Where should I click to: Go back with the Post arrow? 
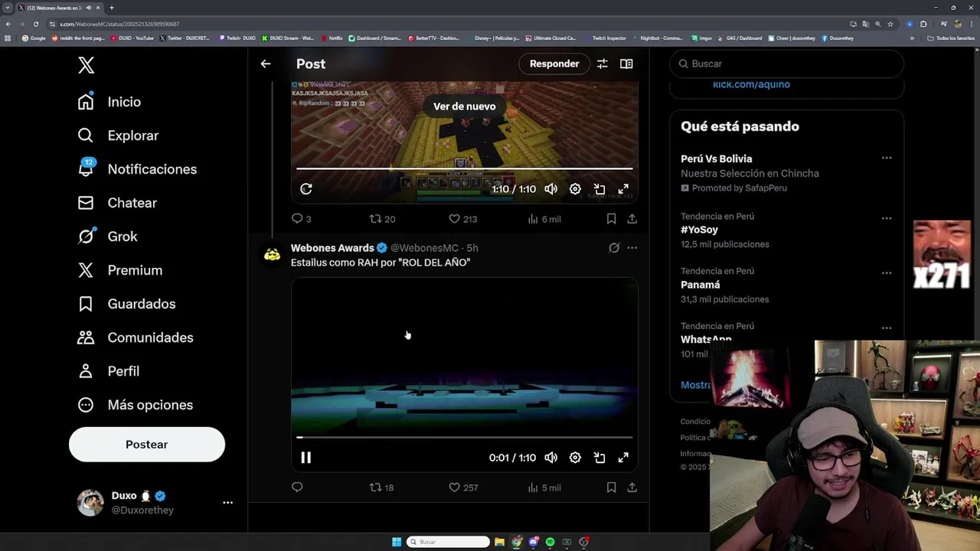[266, 64]
